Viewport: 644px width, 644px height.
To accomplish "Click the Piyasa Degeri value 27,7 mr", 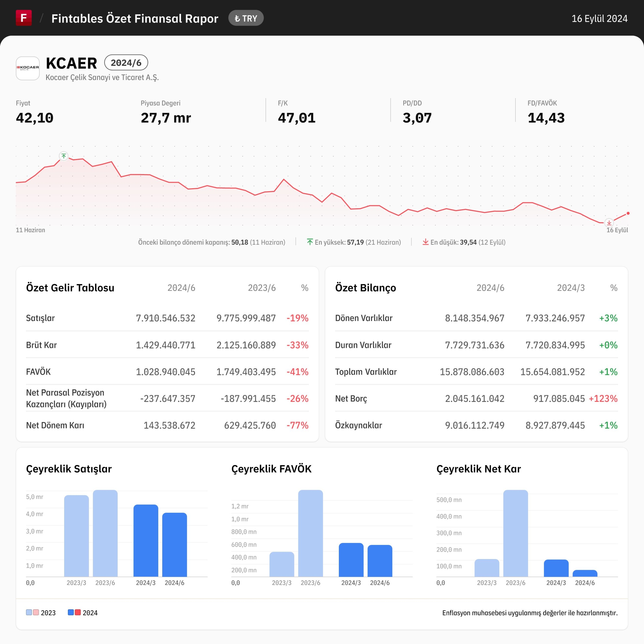I will point(166,118).
